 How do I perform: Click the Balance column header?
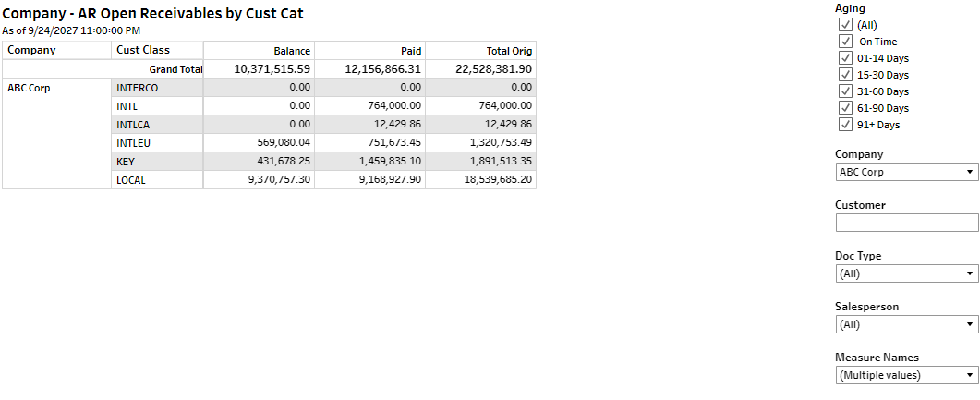(x=292, y=51)
